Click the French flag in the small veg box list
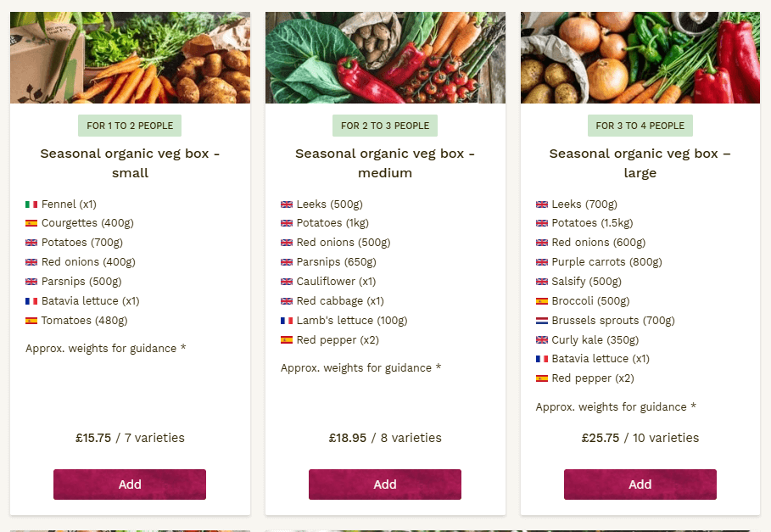 point(31,301)
